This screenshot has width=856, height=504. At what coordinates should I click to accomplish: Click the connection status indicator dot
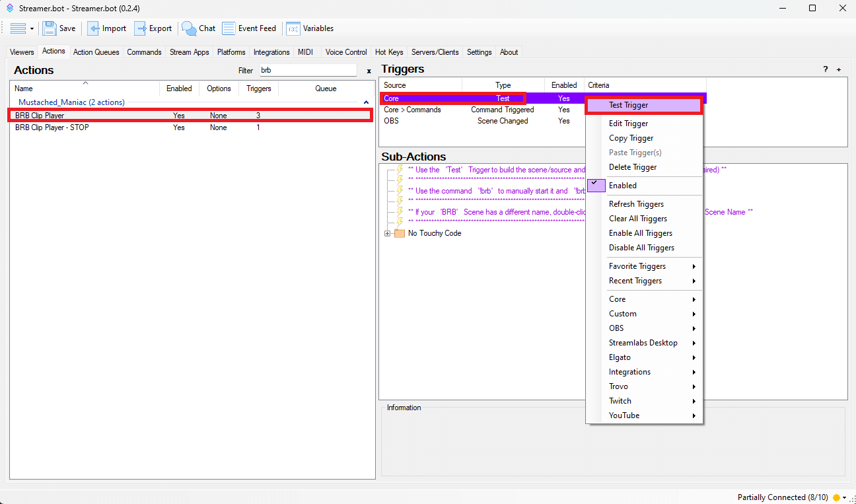(x=836, y=497)
